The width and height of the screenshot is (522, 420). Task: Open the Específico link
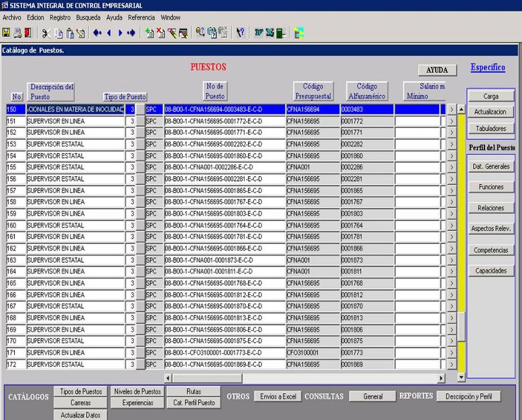pos(487,68)
